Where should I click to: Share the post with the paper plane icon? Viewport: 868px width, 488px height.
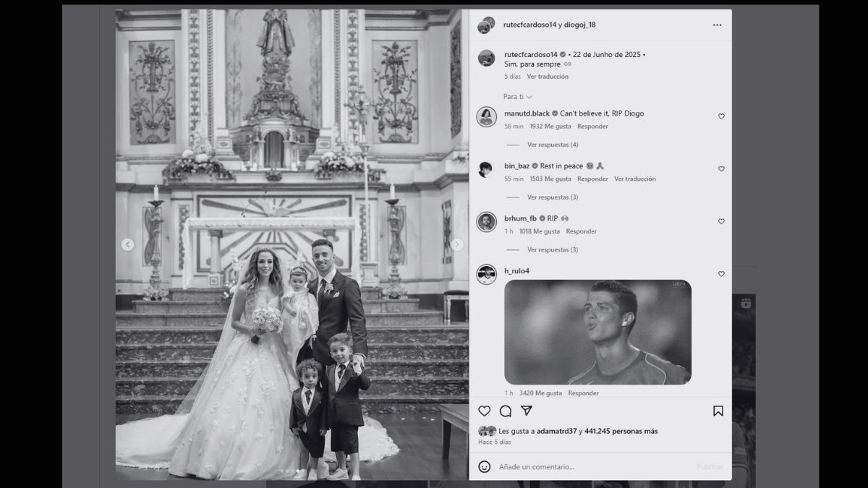pos(528,411)
